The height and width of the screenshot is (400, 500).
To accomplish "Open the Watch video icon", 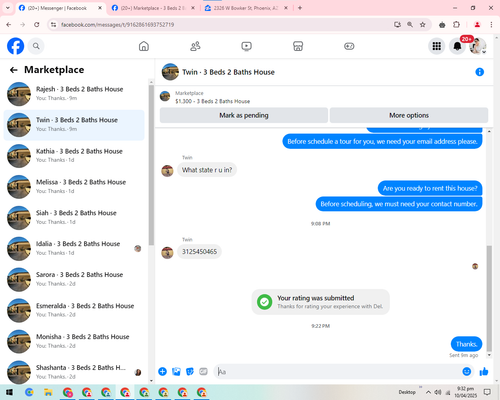I will [246, 46].
